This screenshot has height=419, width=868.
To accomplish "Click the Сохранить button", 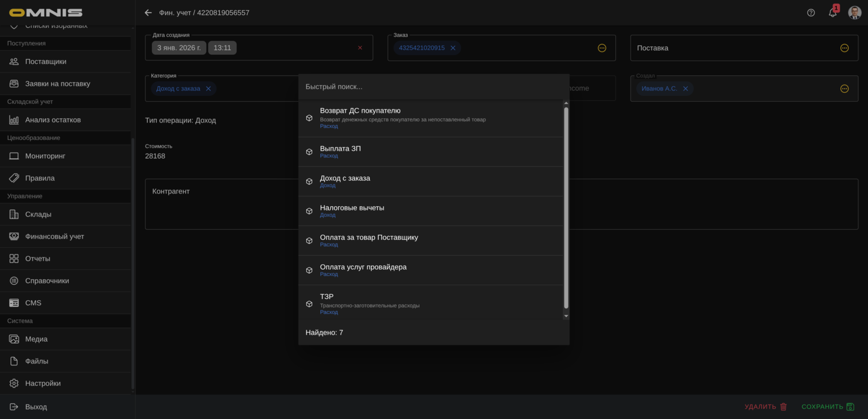I will click(x=827, y=407).
